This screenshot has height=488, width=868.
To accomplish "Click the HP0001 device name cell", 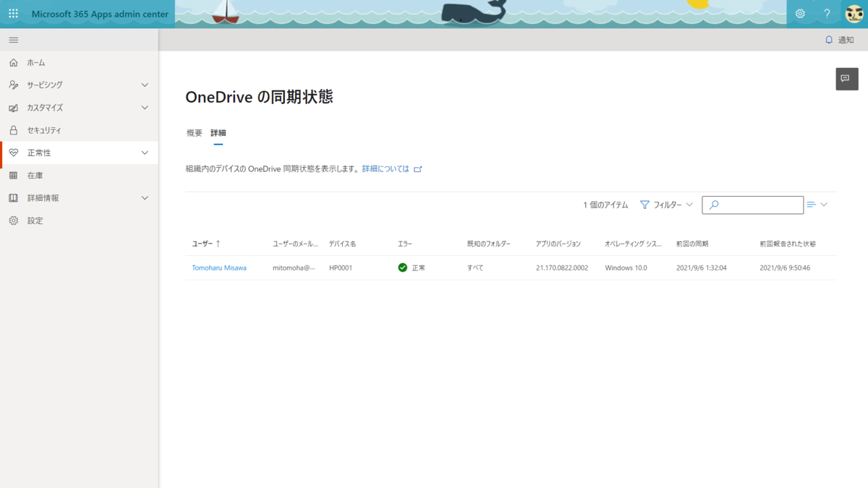I will click(341, 267).
